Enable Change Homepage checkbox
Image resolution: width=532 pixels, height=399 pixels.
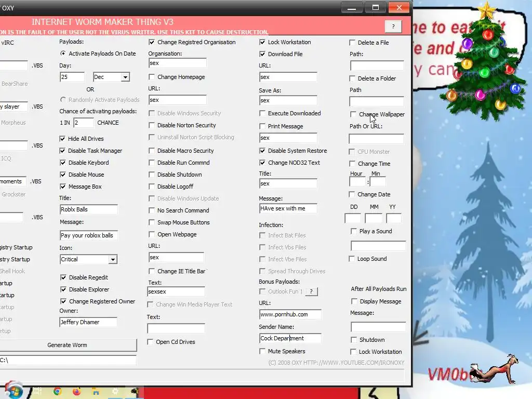(x=152, y=77)
